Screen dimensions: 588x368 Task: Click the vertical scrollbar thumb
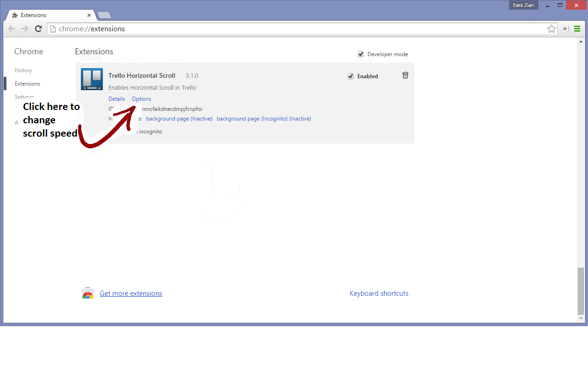(581, 290)
